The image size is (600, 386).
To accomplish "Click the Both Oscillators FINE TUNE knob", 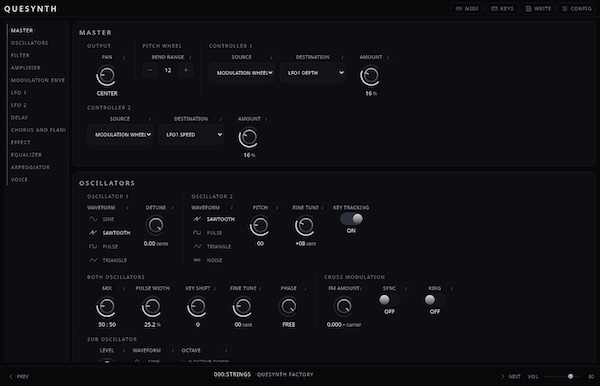I will [243, 306].
